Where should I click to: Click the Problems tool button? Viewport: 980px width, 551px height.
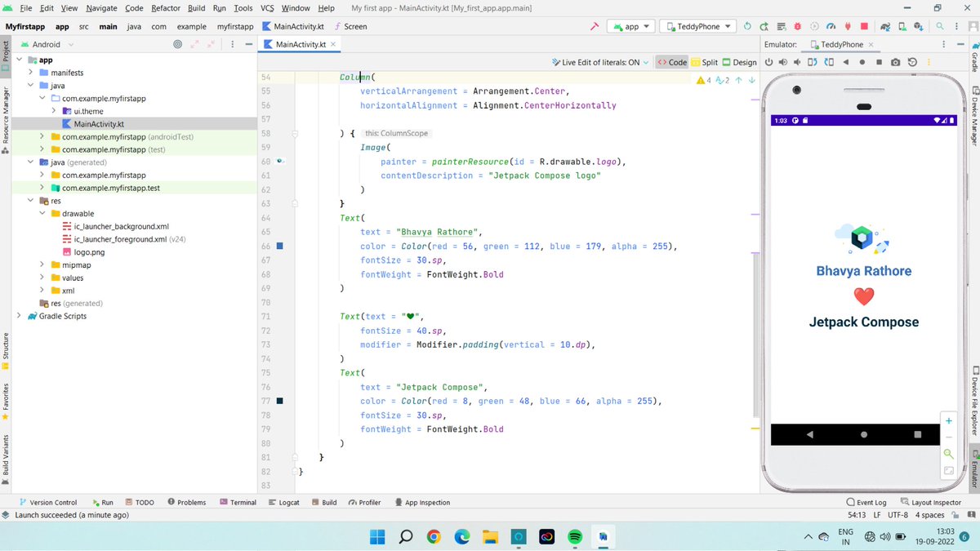pos(186,503)
